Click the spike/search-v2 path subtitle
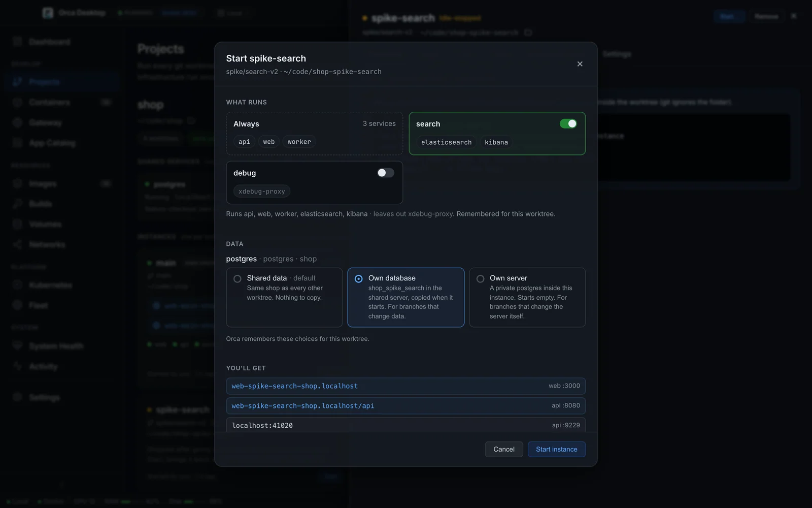 click(304, 72)
